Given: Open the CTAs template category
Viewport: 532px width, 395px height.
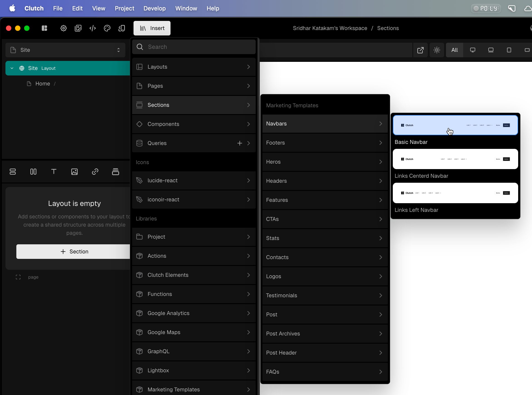Looking at the screenshot, I should click(x=325, y=219).
